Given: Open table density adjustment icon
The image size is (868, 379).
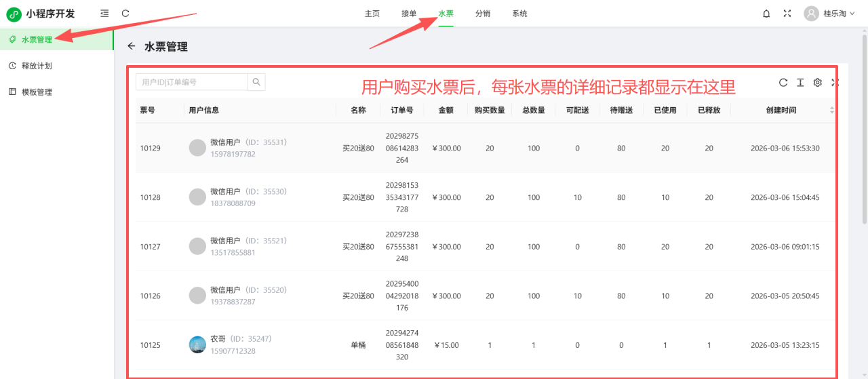Looking at the screenshot, I should (x=800, y=83).
